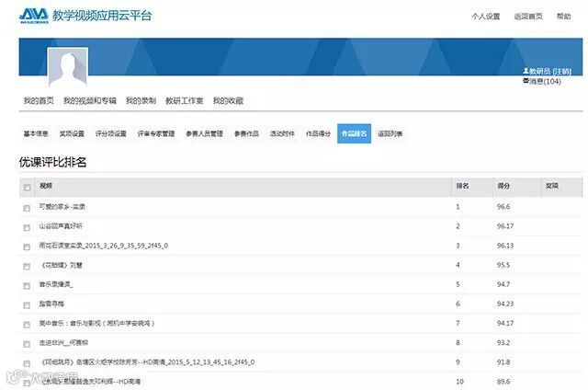The image size is (588, 390).
Task: Open video title ending 2015_3_26_9_35_59_2f45_0
Action: pyautogui.click(x=104, y=246)
